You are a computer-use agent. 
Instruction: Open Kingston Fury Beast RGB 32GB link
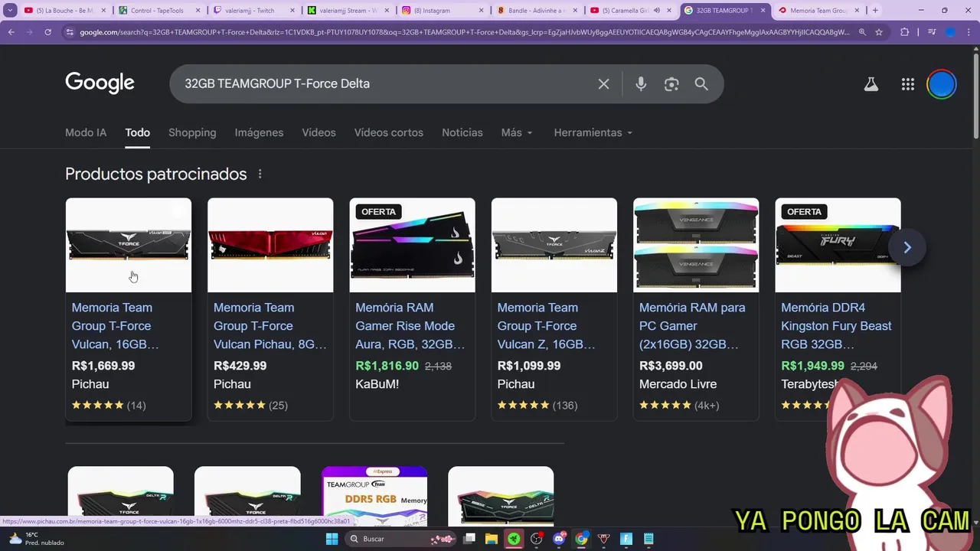[x=836, y=326]
